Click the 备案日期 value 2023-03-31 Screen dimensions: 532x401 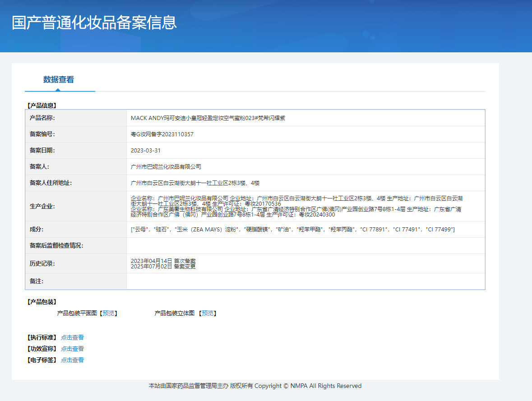(x=145, y=151)
